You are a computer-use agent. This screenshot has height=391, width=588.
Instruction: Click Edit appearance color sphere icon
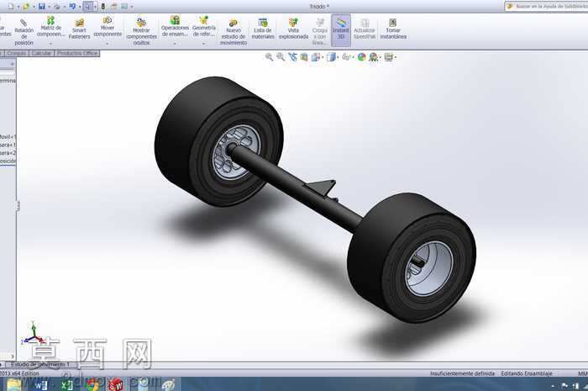pyautogui.click(x=361, y=57)
